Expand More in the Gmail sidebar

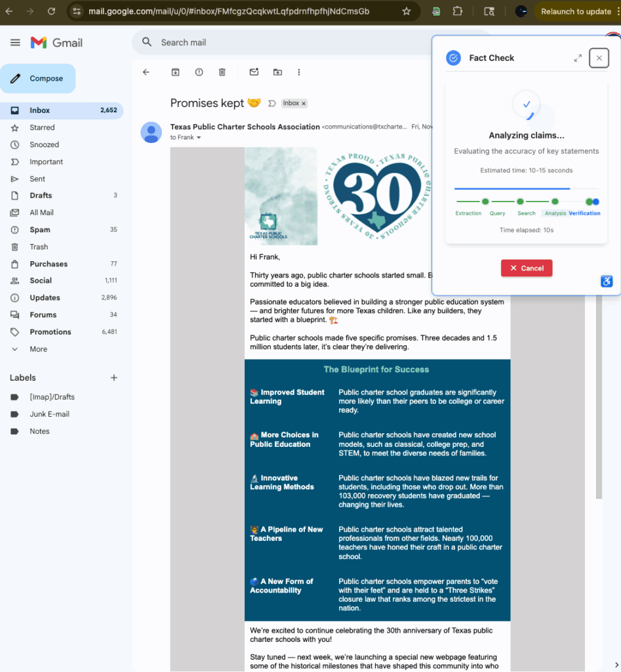38,349
